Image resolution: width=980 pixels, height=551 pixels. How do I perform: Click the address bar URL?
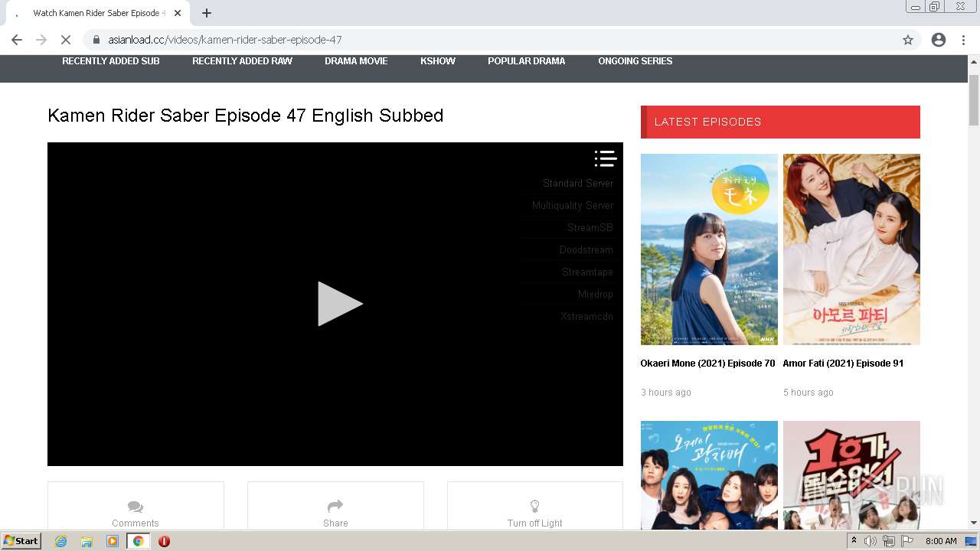click(x=225, y=40)
